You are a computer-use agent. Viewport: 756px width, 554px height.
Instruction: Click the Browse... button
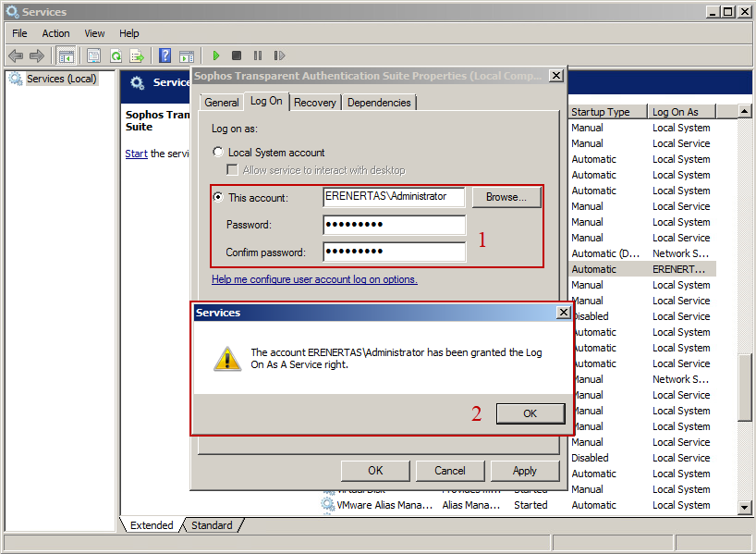(x=506, y=197)
